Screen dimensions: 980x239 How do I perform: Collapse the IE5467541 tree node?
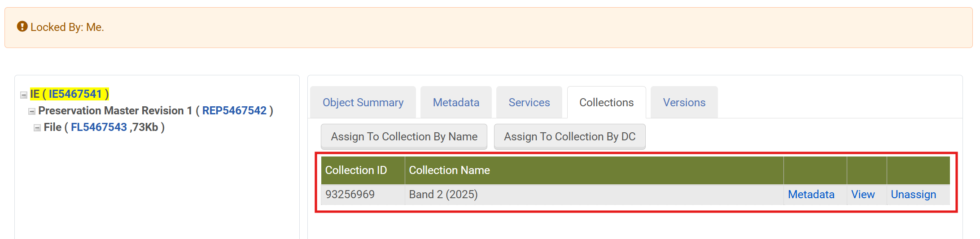pos(24,95)
